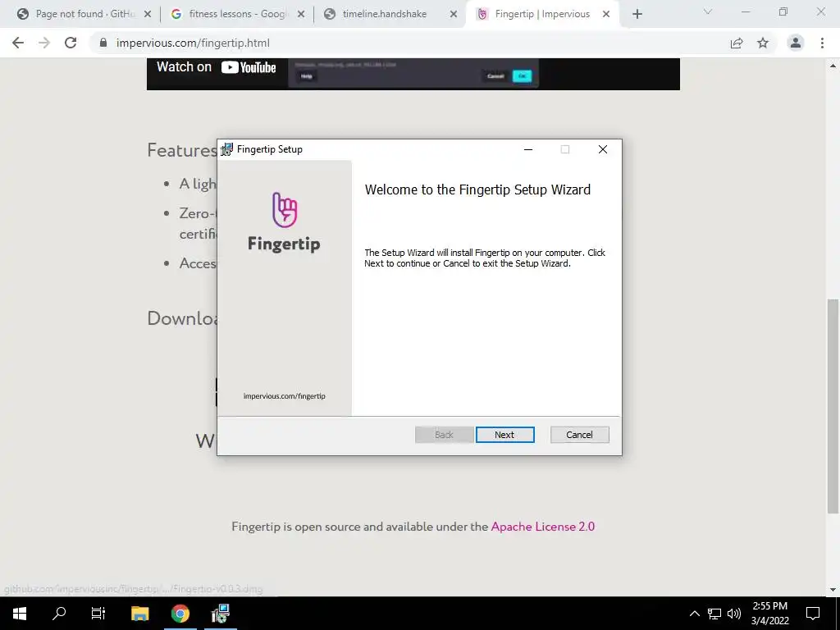Viewport: 840px width, 630px height.
Task: Close the Fingertip Setup dialog
Action: point(603,149)
